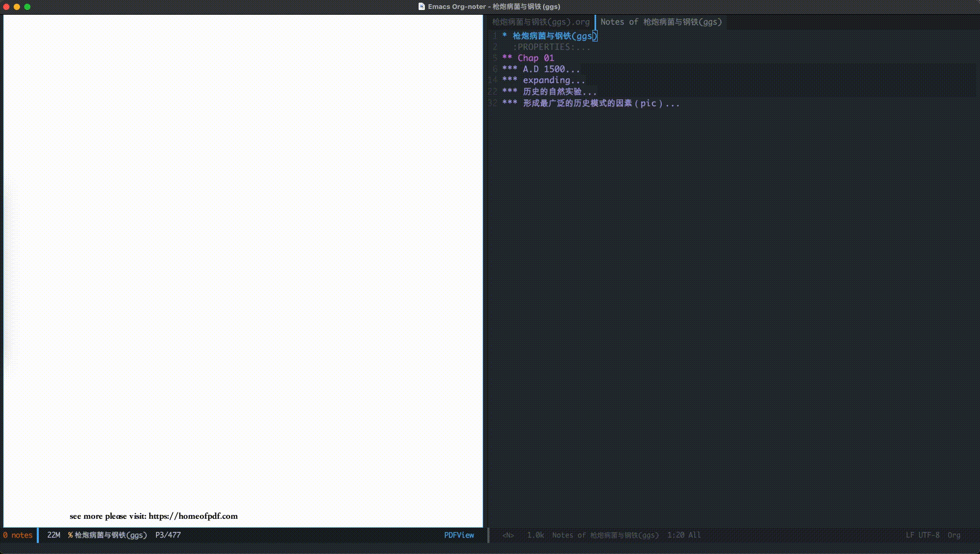The height and width of the screenshot is (554, 980).
Task: Click the read-only % indicator in PDF modeline
Action: pyautogui.click(x=70, y=535)
